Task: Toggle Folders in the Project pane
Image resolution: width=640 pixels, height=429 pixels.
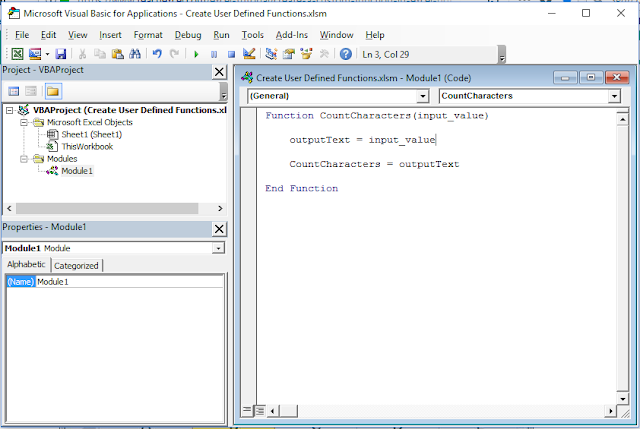Action: pyautogui.click(x=53, y=91)
